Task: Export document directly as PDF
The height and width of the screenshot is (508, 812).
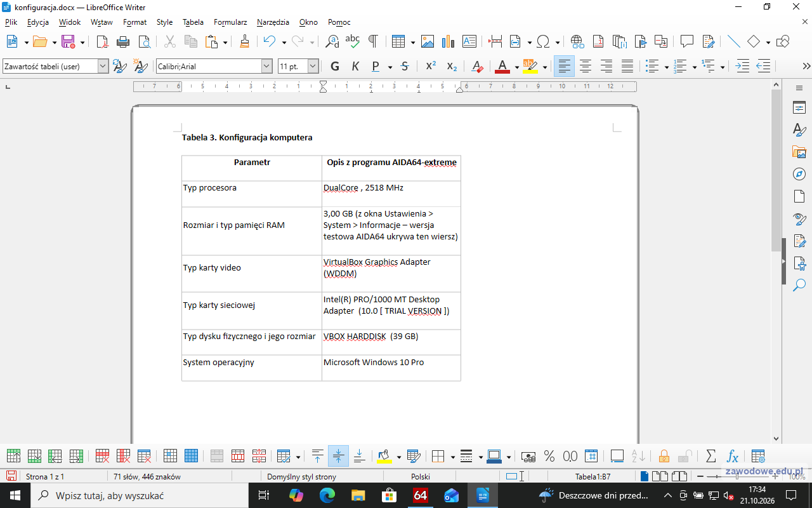Action: click(x=103, y=42)
